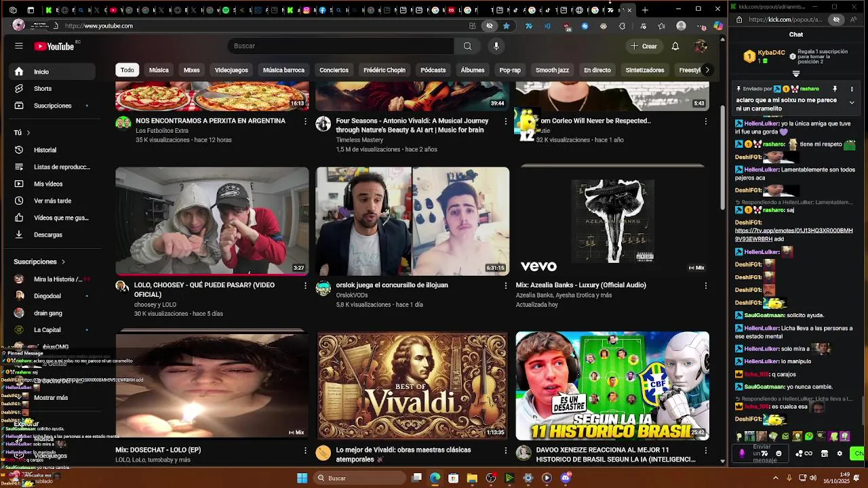Open the Copilot icon in browser toolbar

pyautogui.click(x=718, y=26)
